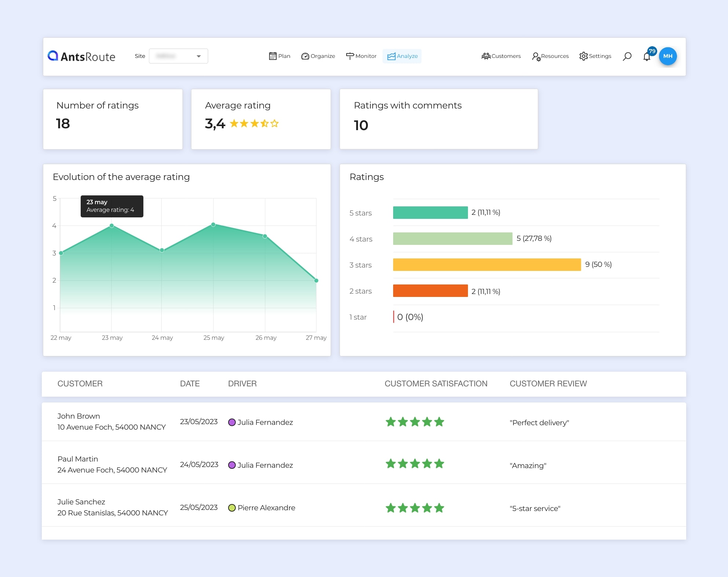Click the Organize gauge icon

click(305, 56)
